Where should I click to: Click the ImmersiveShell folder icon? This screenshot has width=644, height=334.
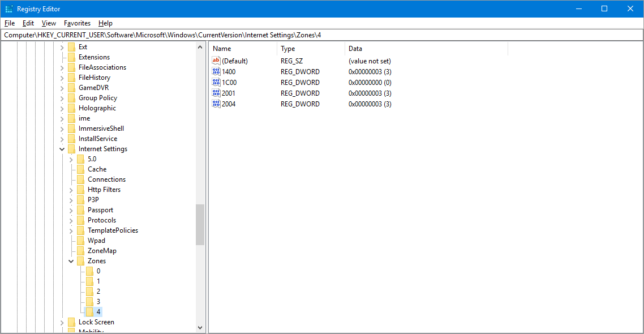[x=71, y=128]
